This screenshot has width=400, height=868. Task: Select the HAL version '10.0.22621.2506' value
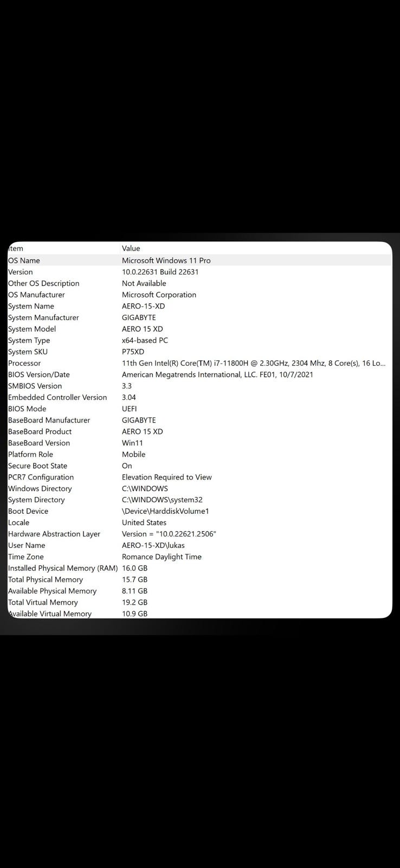pyautogui.click(x=169, y=534)
